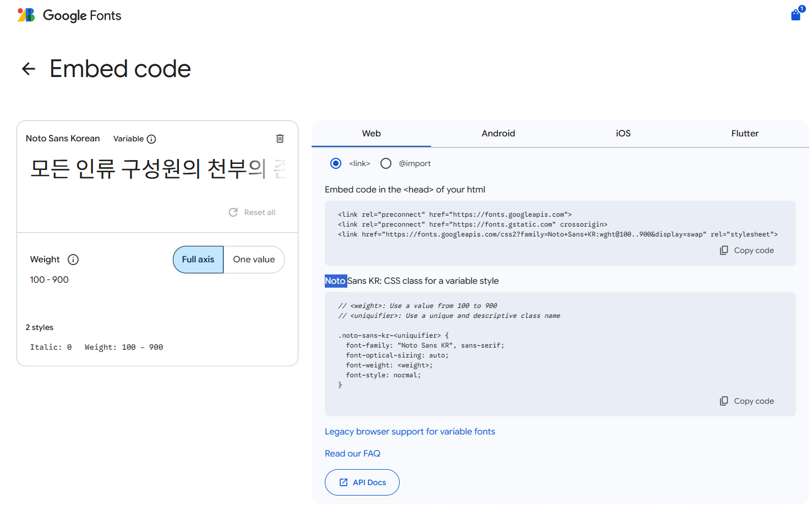Click the <uniquifier> comment line

coord(449,316)
